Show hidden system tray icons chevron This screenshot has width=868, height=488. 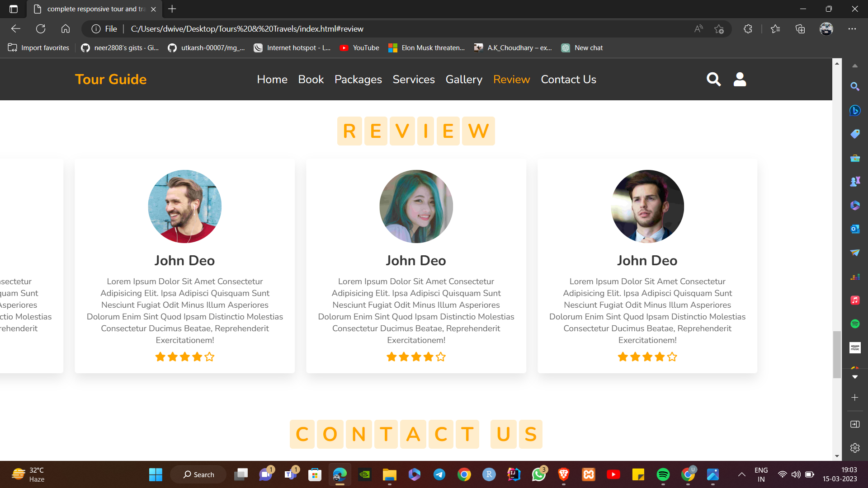[741, 474]
